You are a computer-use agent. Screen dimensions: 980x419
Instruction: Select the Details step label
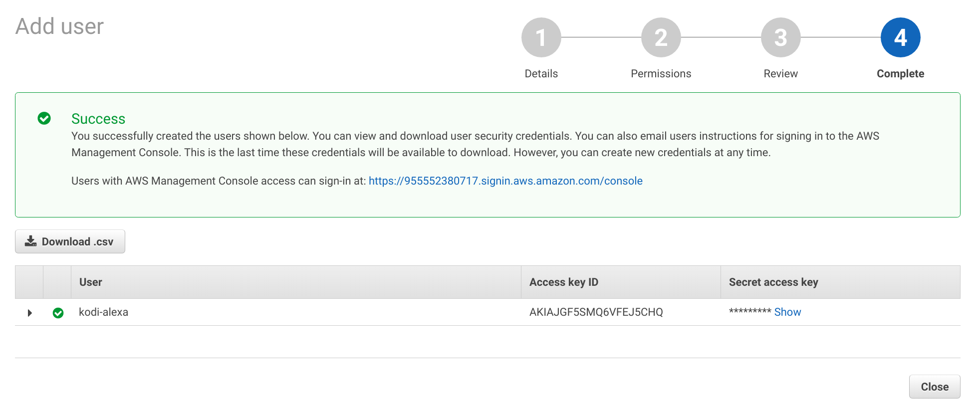[x=541, y=74]
